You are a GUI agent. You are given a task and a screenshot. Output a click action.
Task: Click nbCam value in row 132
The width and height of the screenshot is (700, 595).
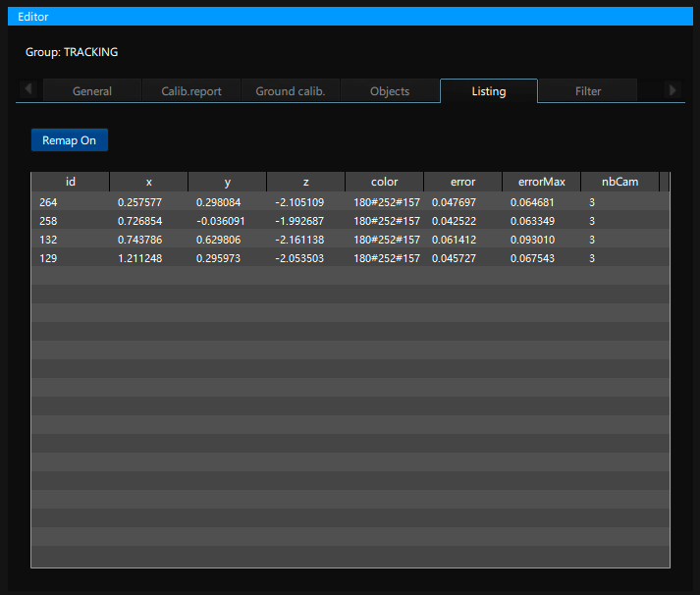[592, 240]
